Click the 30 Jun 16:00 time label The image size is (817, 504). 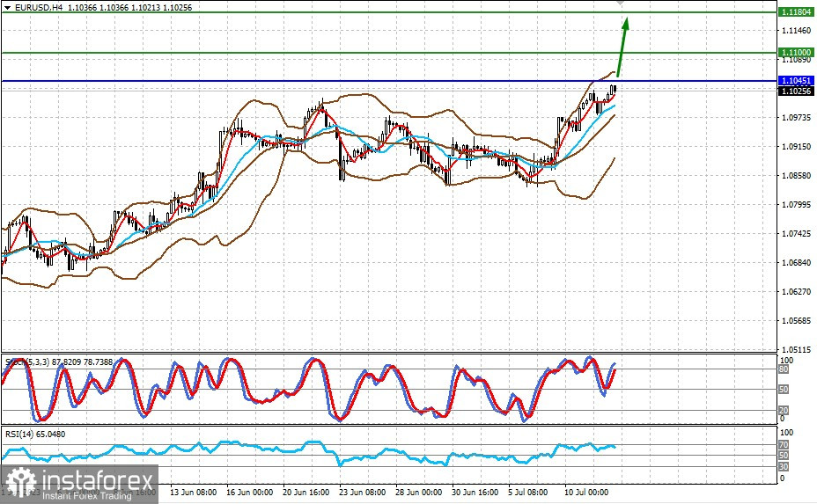coord(475,492)
